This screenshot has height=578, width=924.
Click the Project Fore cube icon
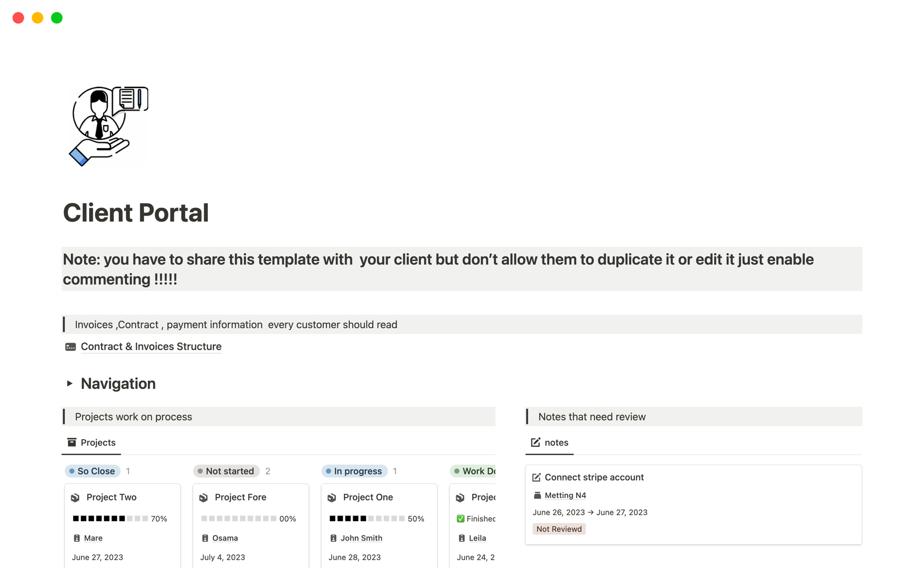pyautogui.click(x=204, y=498)
